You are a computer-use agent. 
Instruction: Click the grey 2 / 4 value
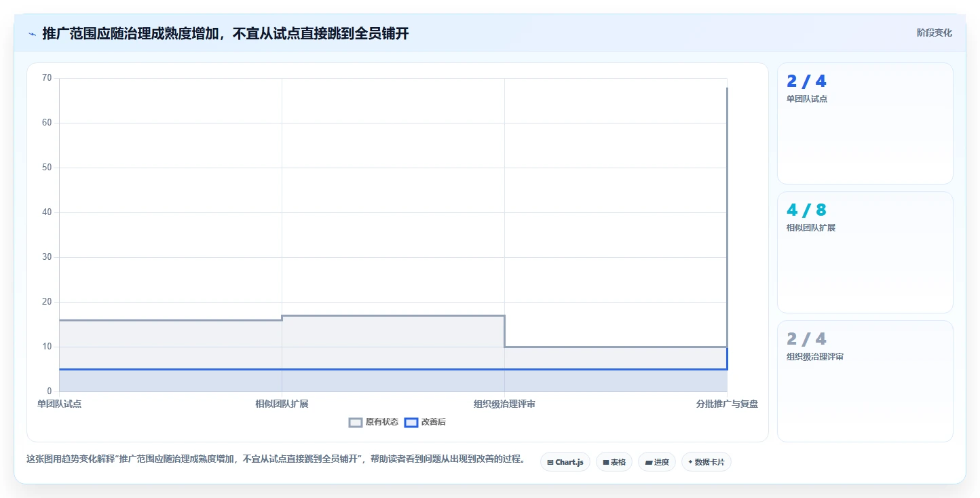point(806,339)
